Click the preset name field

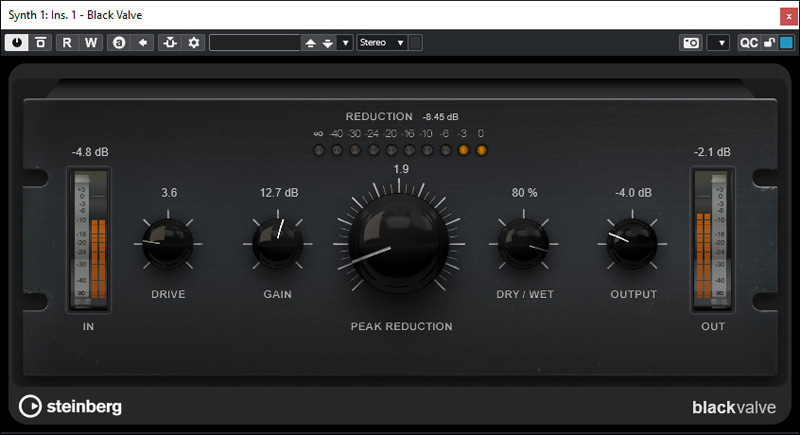click(x=255, y=43)
